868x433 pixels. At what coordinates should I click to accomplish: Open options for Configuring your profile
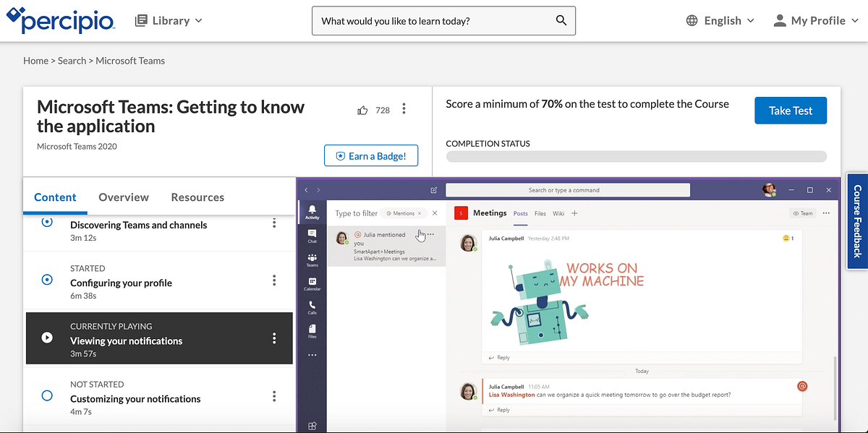click(274, 280)
